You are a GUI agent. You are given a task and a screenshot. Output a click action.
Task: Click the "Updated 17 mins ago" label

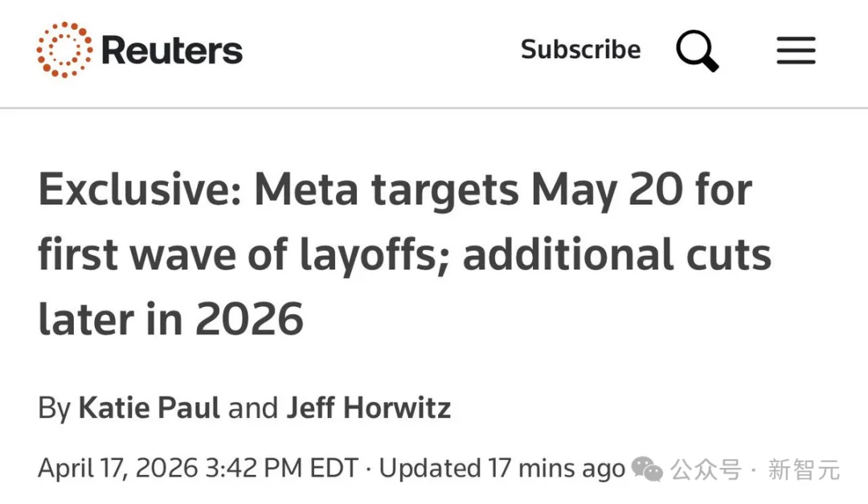502,469
